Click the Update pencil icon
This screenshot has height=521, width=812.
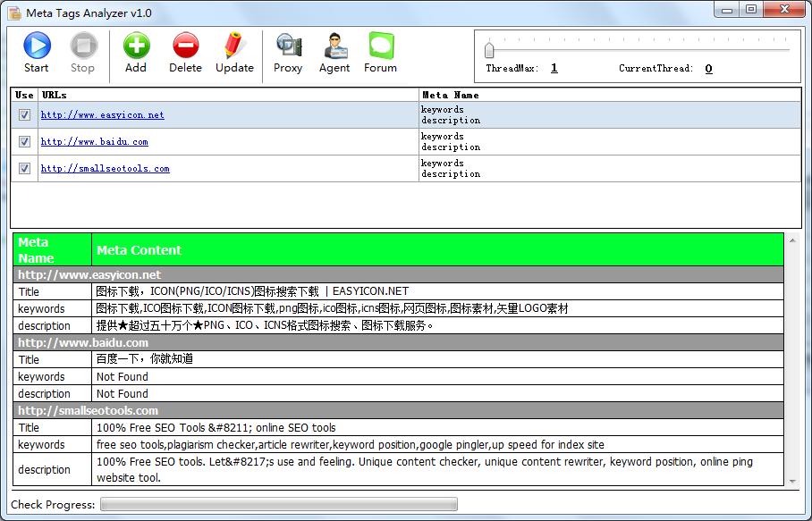(234, 52)
